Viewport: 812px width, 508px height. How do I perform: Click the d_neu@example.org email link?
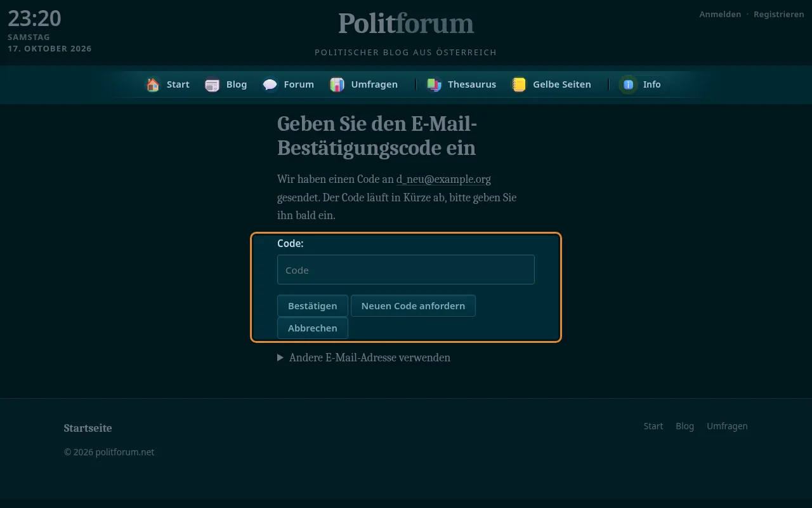click(x=443, y=179)
